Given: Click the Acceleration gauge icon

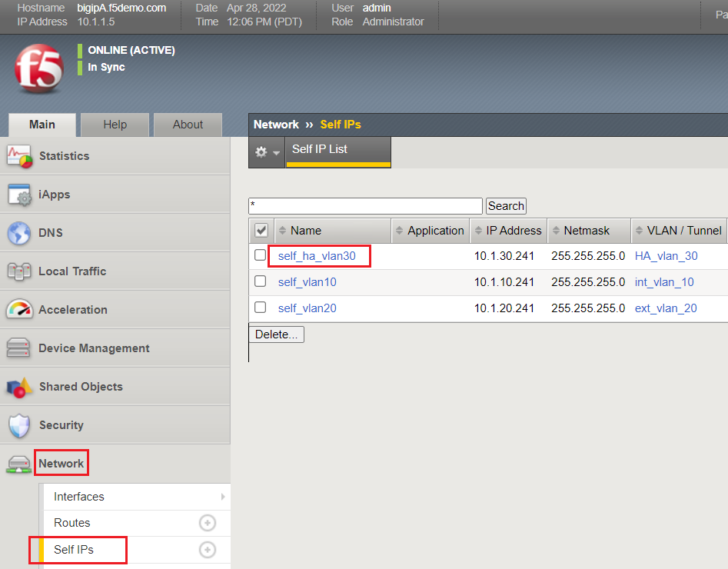Looking at the screenshot, I should (19, 309).
